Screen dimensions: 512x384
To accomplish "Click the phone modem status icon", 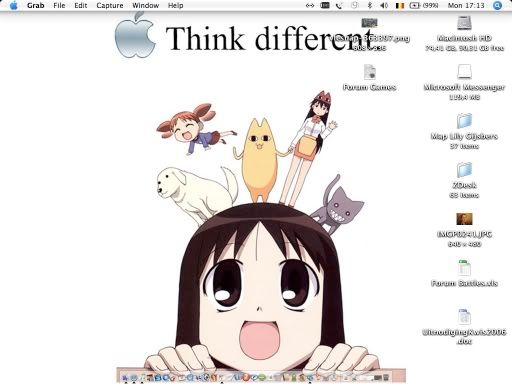I will [339, 5].
